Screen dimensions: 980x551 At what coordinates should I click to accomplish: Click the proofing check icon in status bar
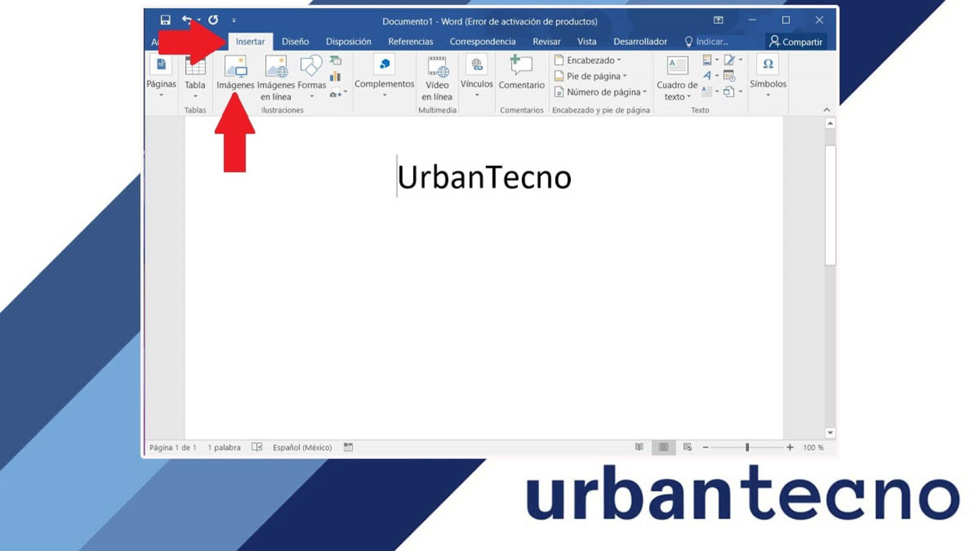[x=257, y=447]
